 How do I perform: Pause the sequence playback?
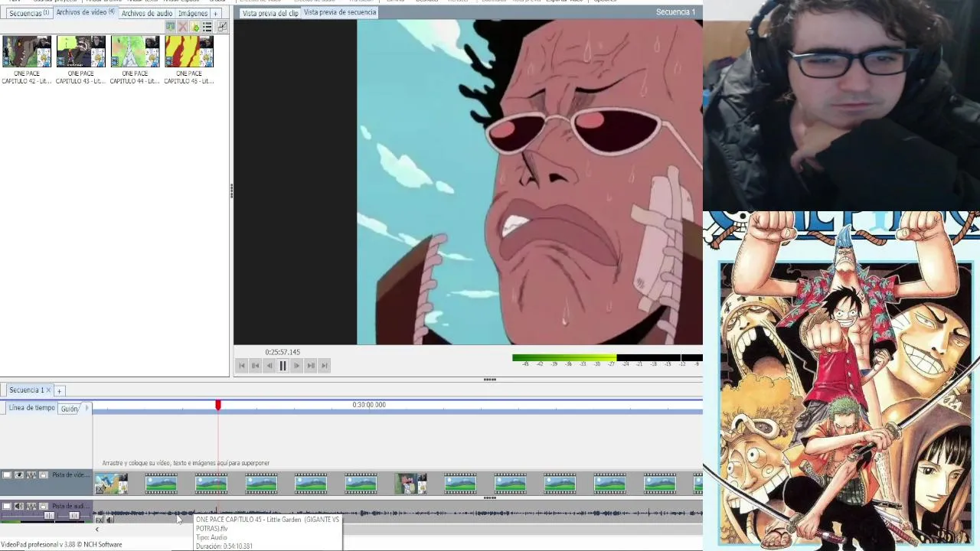(x=283, y=366)
